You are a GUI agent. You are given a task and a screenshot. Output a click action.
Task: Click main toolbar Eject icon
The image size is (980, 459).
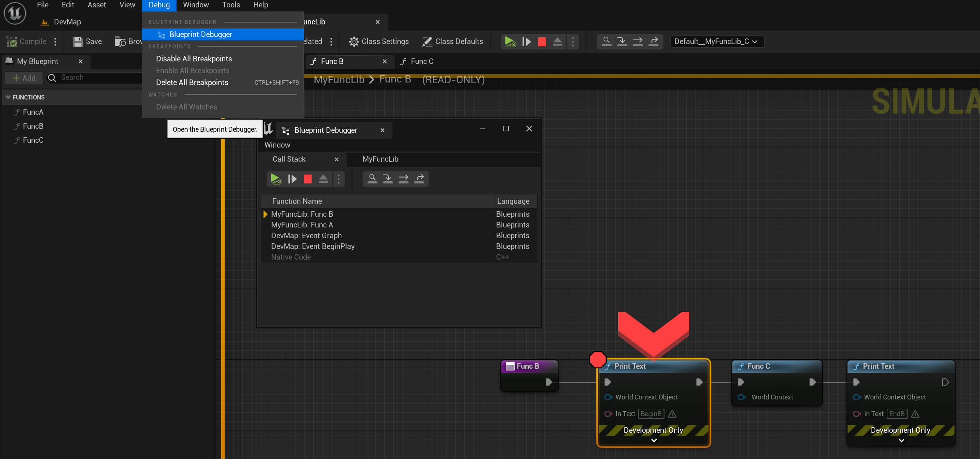[x=558, y=41]
